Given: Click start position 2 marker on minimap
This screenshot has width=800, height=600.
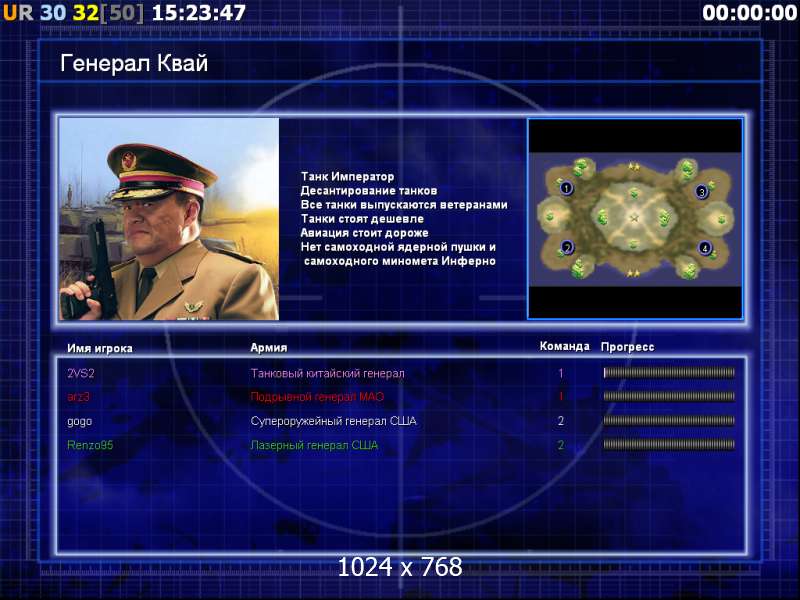Looking at the screenshot, I should coord(567,248).
